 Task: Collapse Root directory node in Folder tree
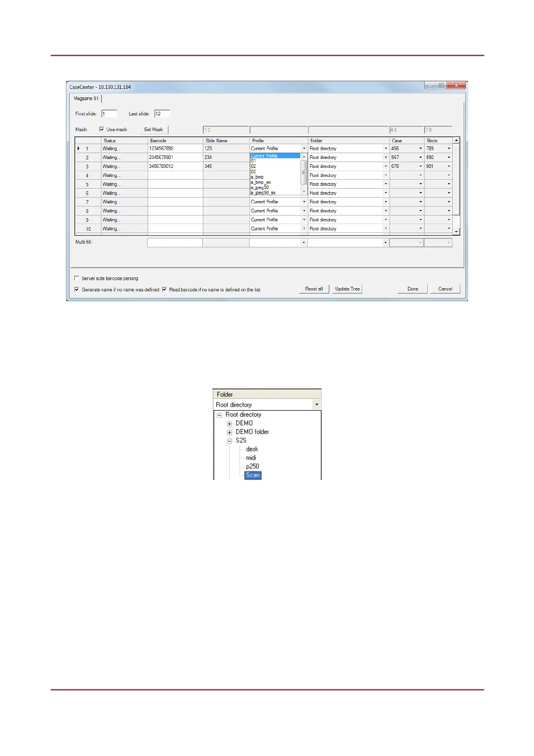pos(219,415)
